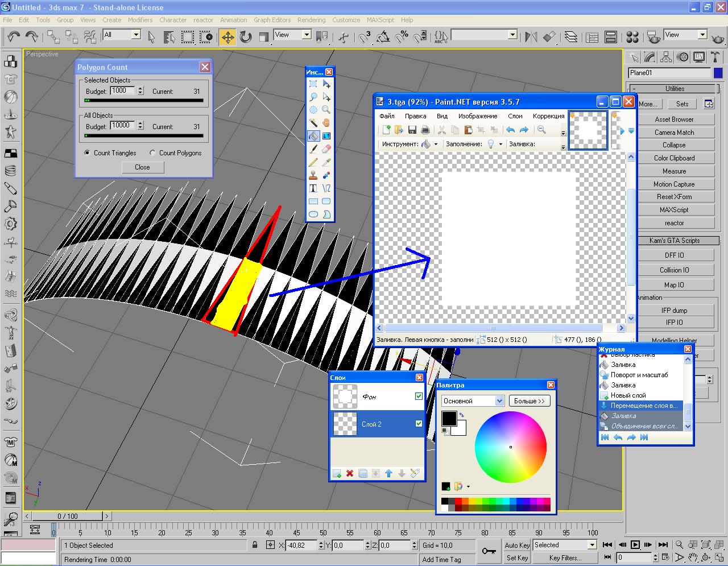Screen dimensions: 728x566
Task: Click the Map IO button
Action: tap(675, 285)
